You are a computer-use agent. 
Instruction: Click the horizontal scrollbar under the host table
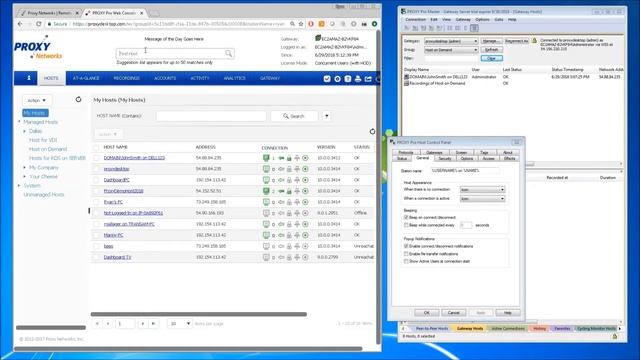coord(199,314)
